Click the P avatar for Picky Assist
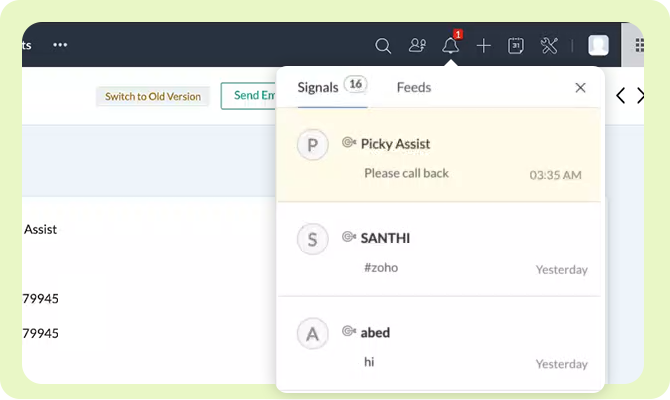This screenshot has height=400, width=670. pyautogui.click(x=313, y=145)
